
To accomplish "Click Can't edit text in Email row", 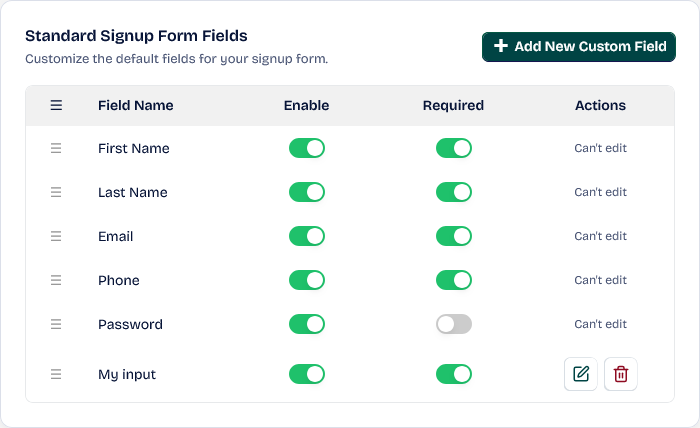I will click(600, 236).
